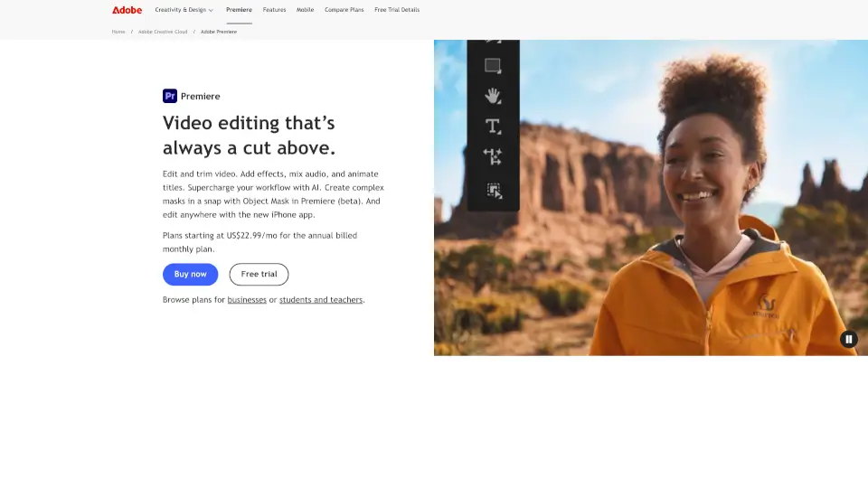Open Free Trial Details
This screenshot has width=868, height=488.
pyautogui.click(x=397, y=10)
